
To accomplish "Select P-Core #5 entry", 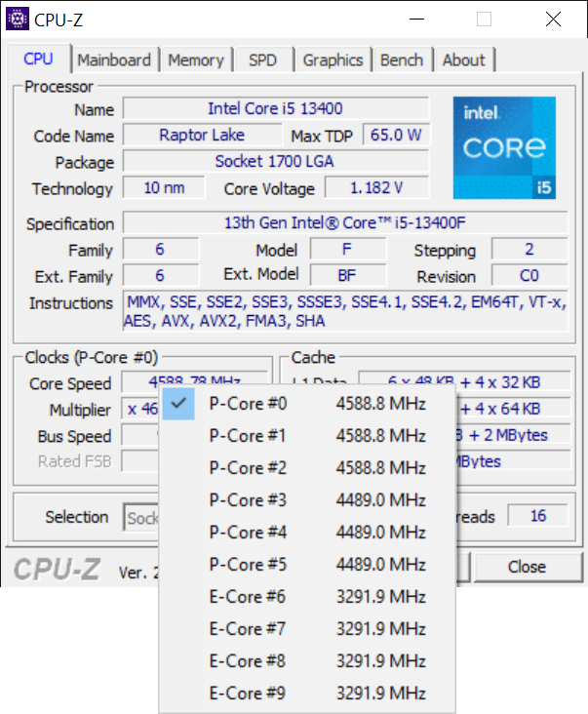I will click(307, 565).
